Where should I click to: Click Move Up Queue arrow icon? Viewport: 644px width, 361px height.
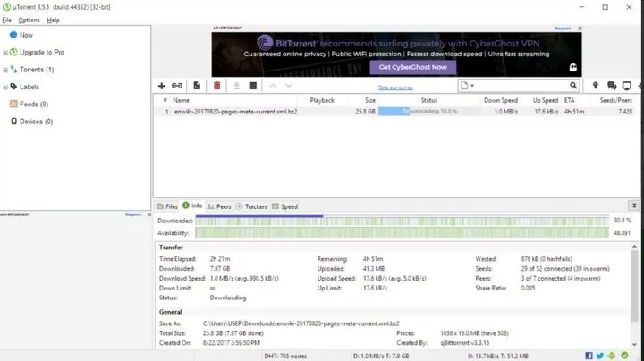click(273, 85)
